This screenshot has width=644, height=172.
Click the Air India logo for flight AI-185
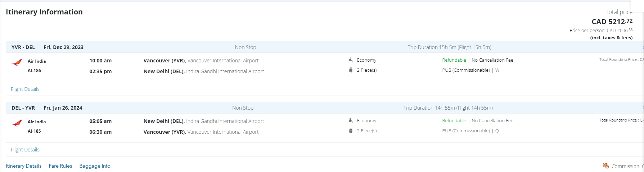pyautogui.click(x=17, y=123)
